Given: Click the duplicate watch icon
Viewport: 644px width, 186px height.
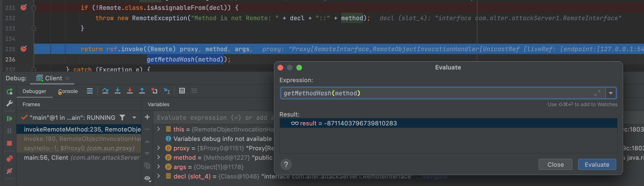Looking at the screenshot, I should pos(147,166).
